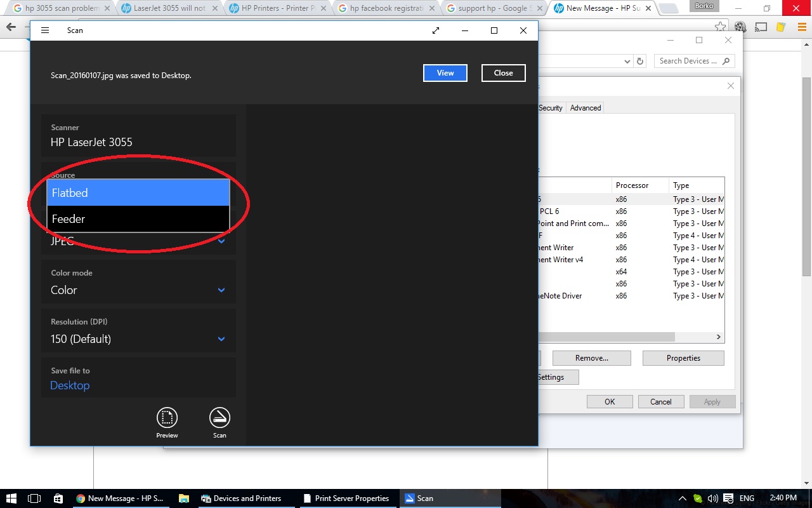
Task: Show hidden system tray icons
Action: (683, 498)
